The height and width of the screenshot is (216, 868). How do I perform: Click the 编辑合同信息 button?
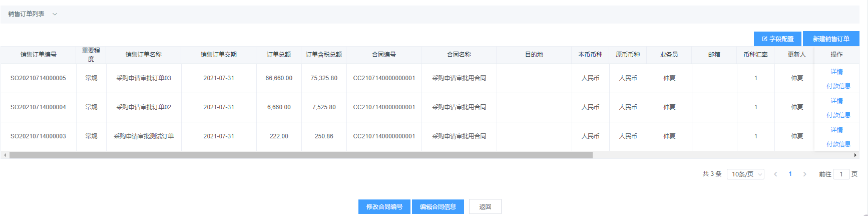click(438, 206)
